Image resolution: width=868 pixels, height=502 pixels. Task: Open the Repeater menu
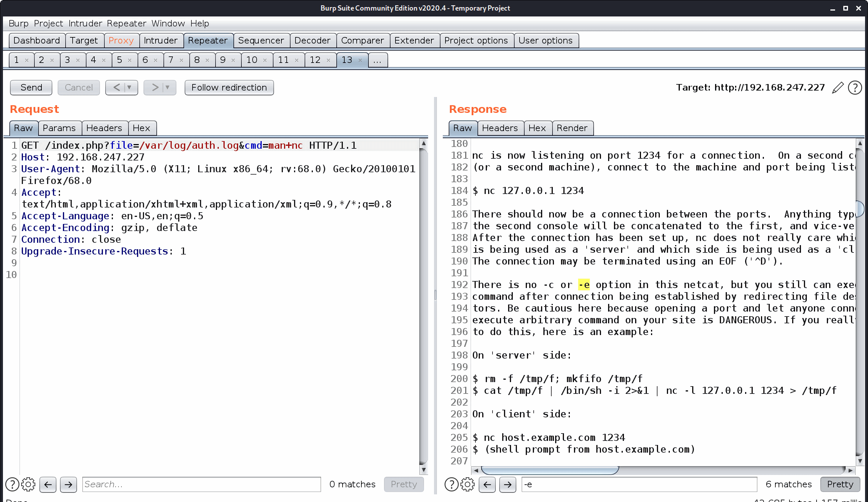[126, 24]
